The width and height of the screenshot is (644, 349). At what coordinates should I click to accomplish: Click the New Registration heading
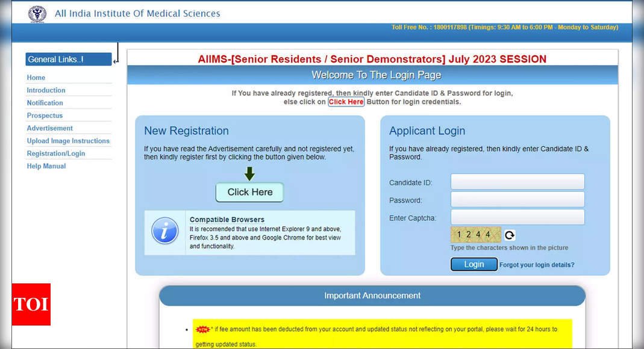point(187,131)
